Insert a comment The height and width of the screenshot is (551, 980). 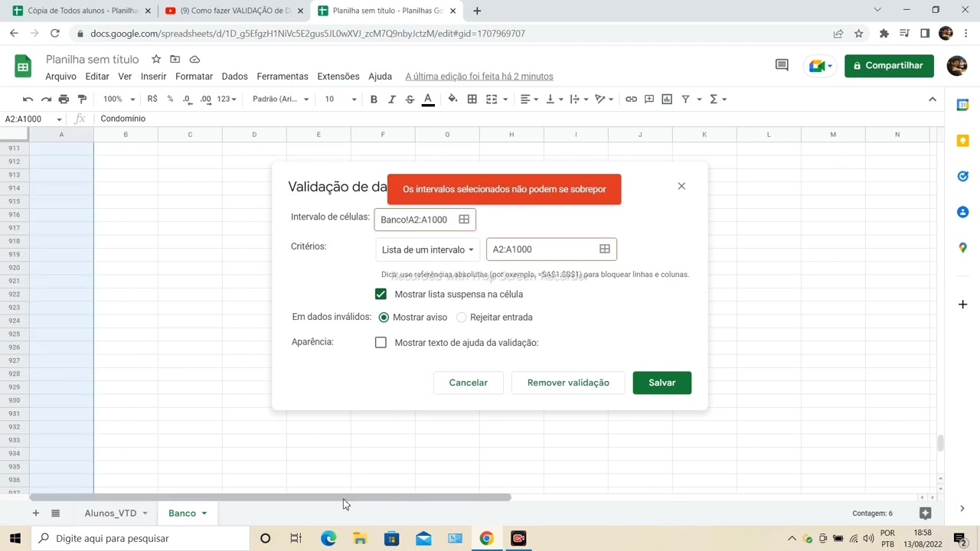coord(649,99)
